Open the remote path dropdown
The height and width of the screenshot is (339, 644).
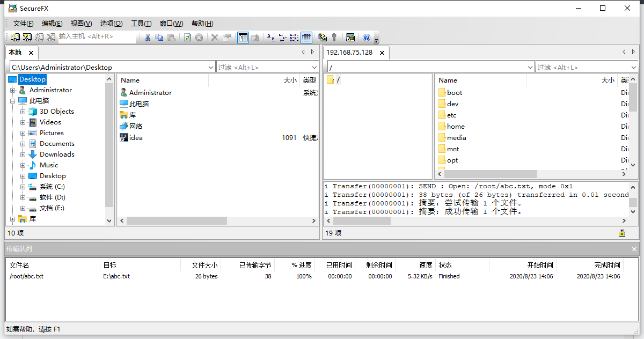click(530, 67)
